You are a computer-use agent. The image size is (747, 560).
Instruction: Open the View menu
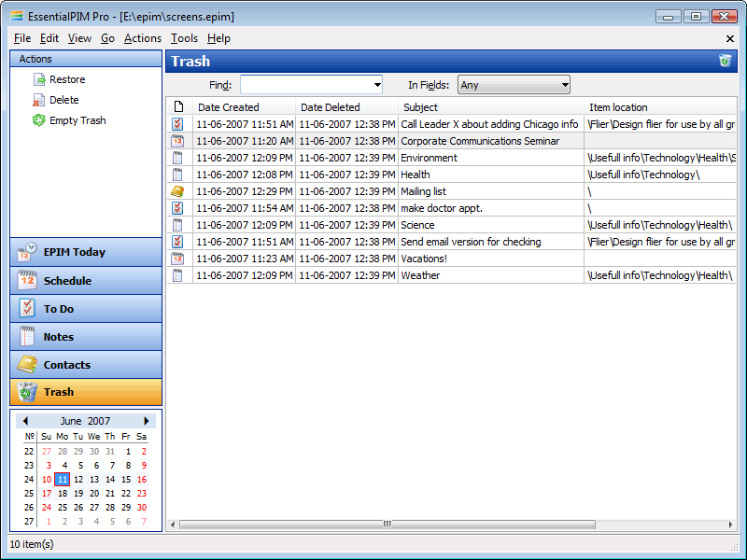[x=79, y=38]
